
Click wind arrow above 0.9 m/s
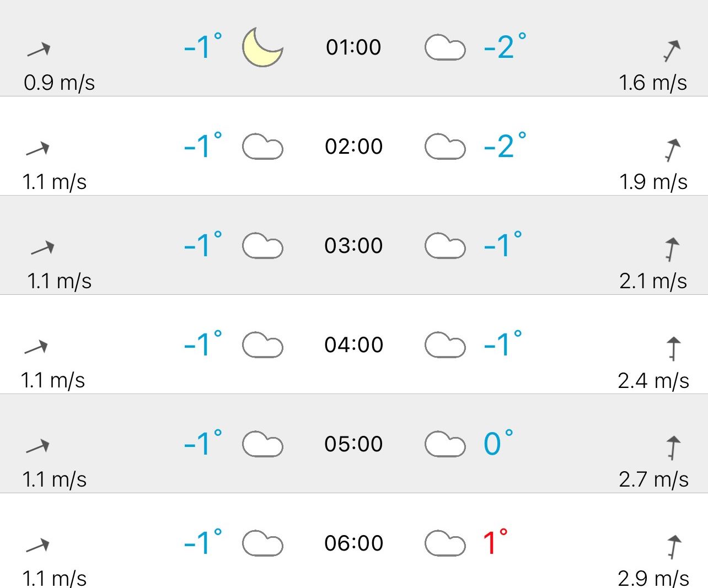point(39,50)
